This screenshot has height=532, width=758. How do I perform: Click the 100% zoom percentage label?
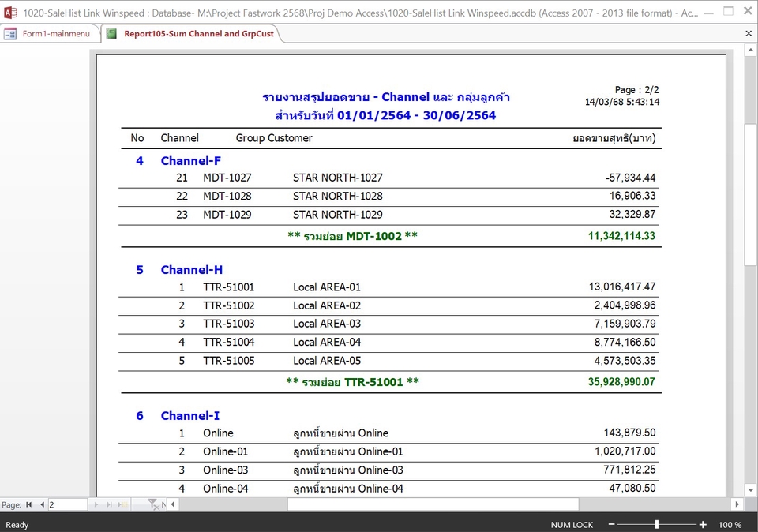coord(730,524)
